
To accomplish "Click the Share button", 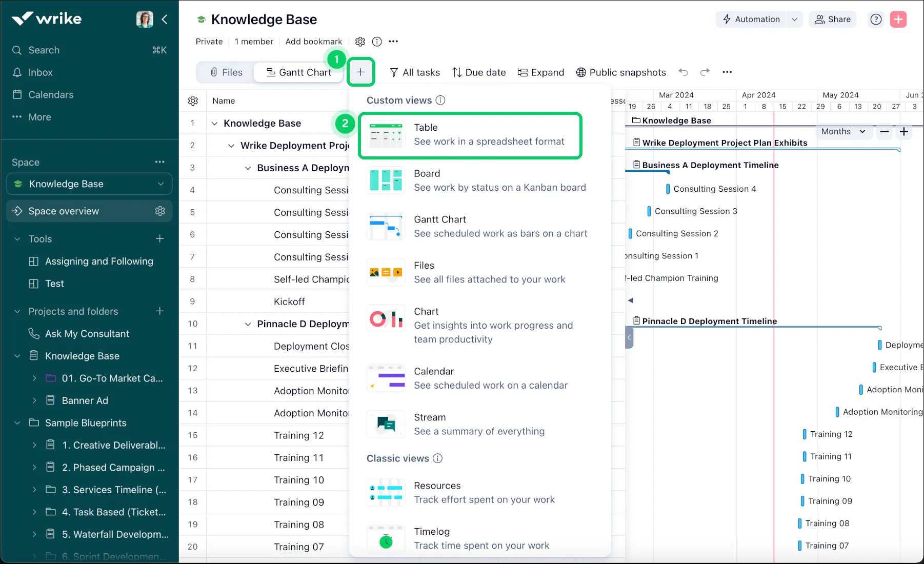I will coord(832,19).
